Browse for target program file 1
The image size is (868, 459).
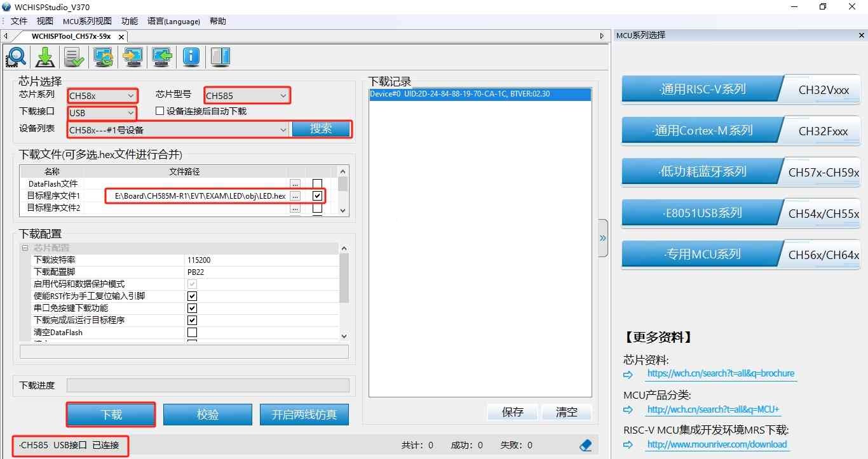click(x=295, y=196)
